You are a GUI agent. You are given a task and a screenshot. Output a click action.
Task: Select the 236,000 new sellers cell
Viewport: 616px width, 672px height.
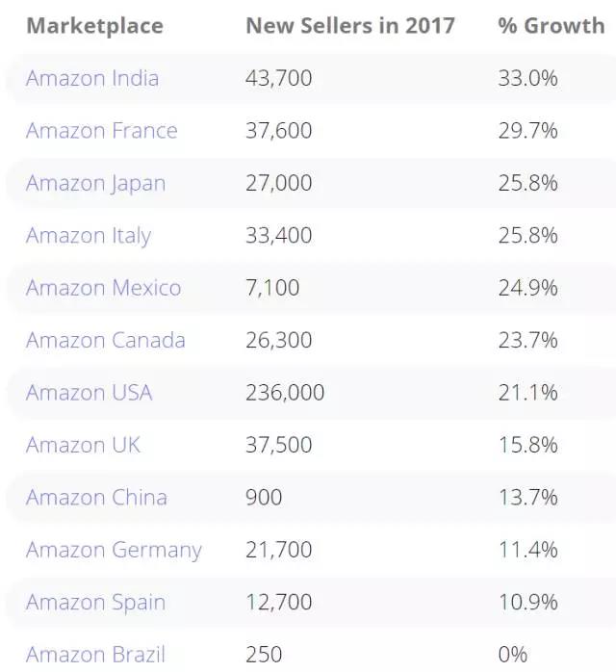[285, 393]
